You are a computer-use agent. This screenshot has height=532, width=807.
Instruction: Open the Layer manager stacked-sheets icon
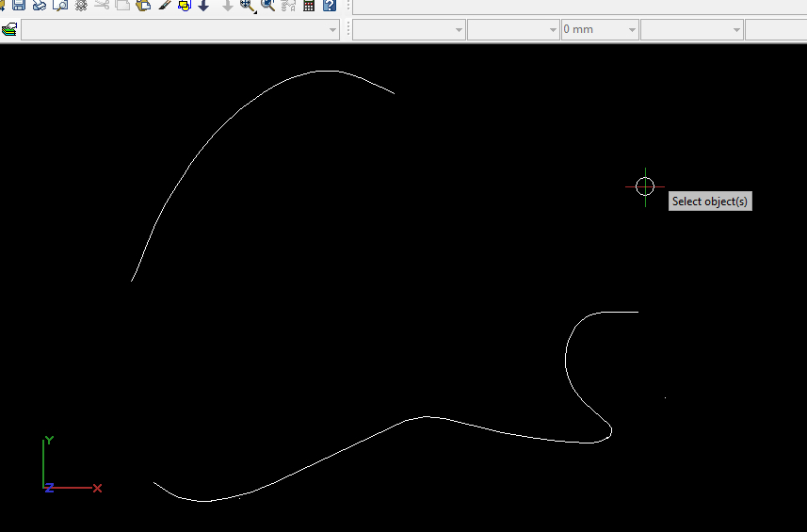[9, 29]
